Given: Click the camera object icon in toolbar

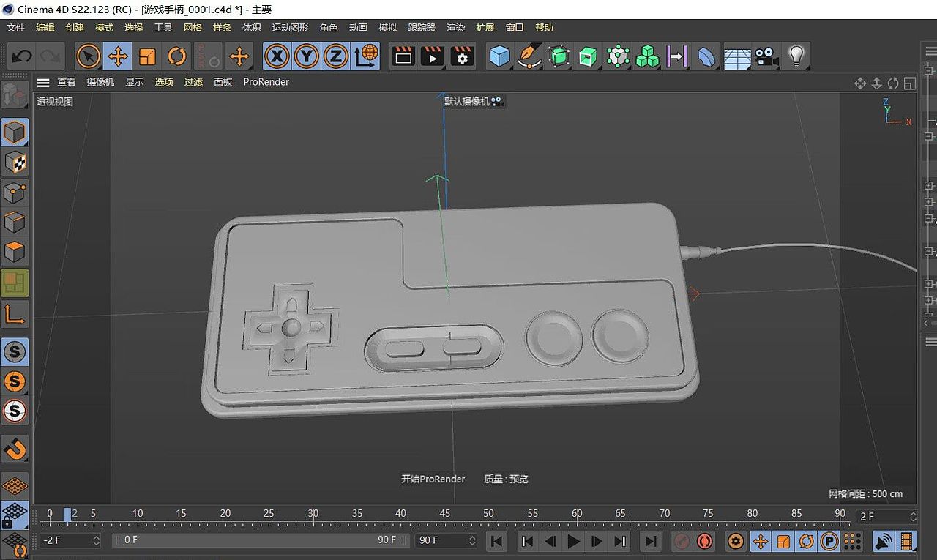Looking at the screenshot, I should [x=766, y=56].
